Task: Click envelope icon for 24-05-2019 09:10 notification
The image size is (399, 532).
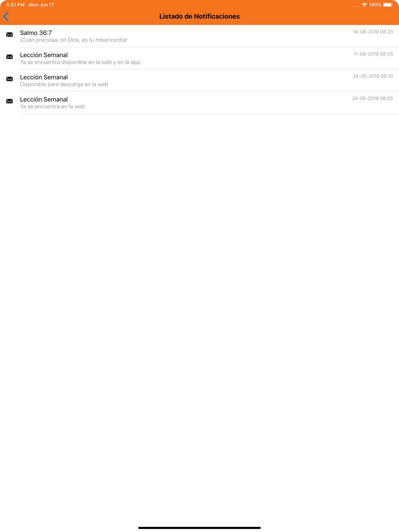Action: click(10, 79)
